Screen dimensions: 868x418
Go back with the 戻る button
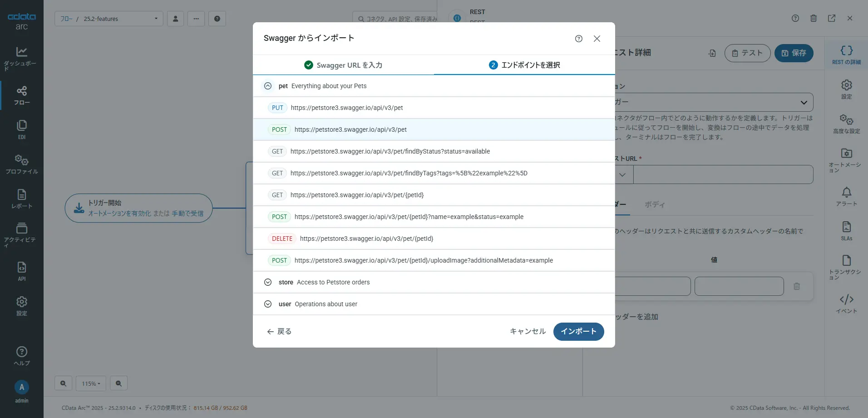(x=279, y=331)
